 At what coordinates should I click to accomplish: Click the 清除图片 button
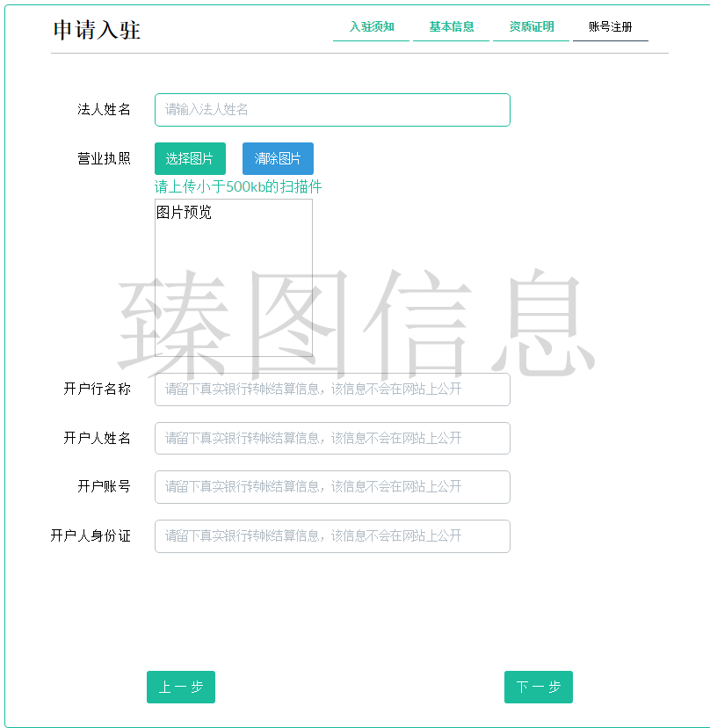278,159
